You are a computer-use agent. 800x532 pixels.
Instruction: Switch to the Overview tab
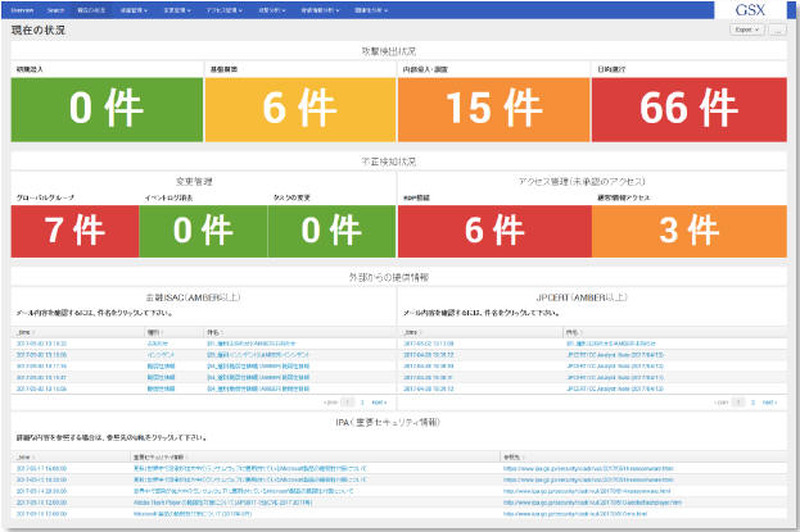22,10
